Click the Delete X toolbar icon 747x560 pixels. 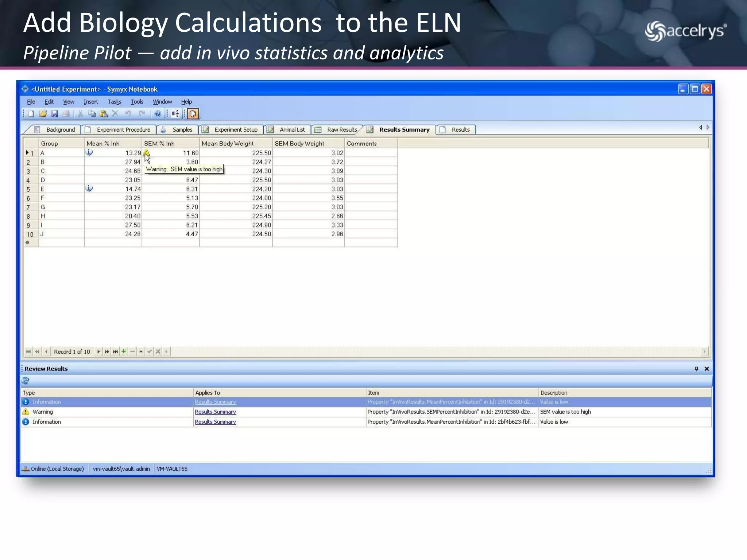coord(115,113)
